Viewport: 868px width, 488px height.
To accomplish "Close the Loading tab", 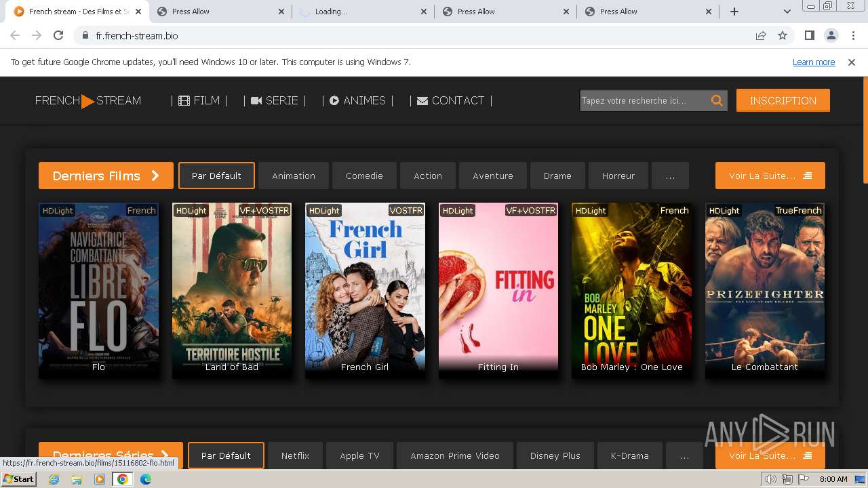I will (424, 12).
